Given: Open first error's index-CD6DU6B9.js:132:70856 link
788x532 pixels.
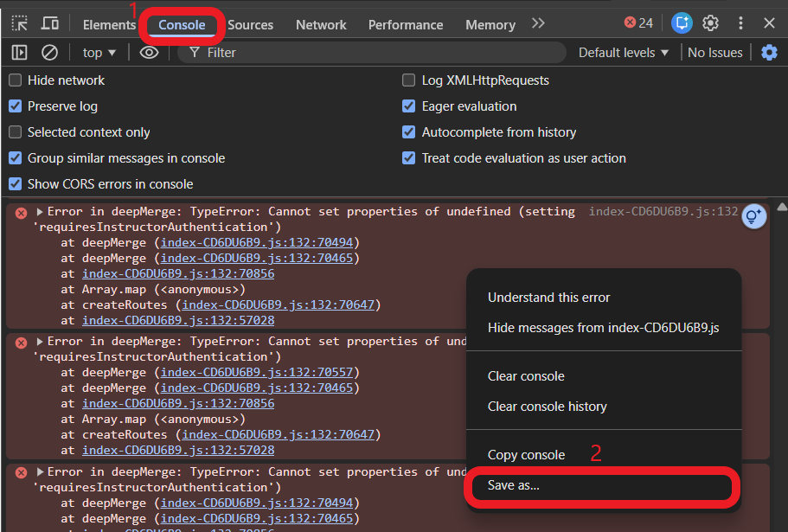Looking at the screenshot, I should 178,274.
